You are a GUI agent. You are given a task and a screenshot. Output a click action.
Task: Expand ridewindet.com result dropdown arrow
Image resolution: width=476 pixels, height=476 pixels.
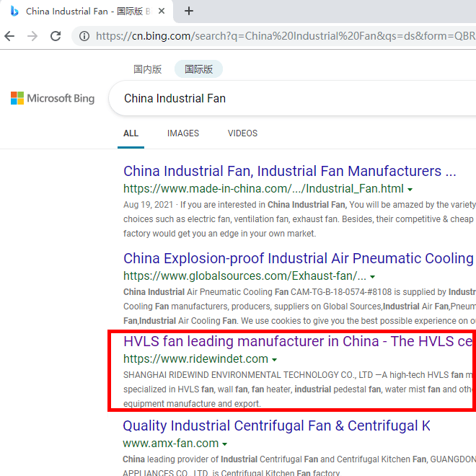(275, 360)
